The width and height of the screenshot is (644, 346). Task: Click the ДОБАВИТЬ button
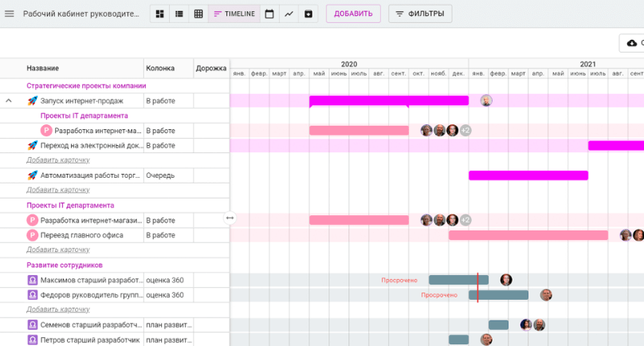[353, 14]
